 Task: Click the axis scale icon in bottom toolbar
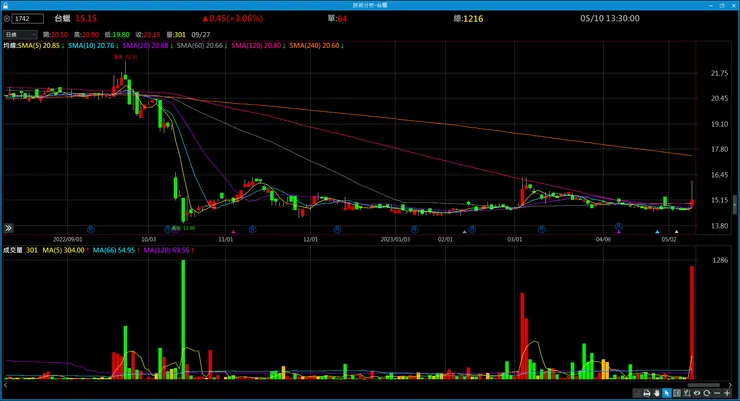(x=687, y=393)
